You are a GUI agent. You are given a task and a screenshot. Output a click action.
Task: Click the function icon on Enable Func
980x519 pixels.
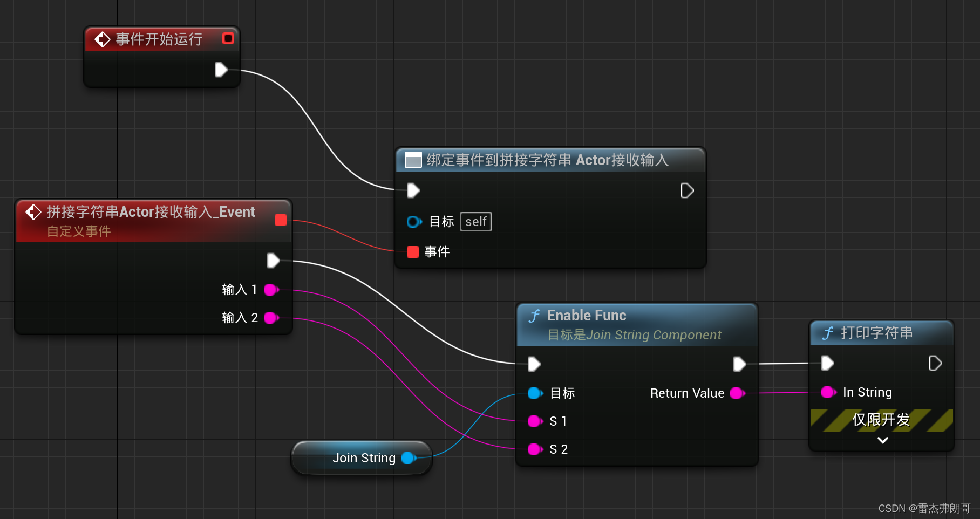pyautogui.click(x=534, y=316)
